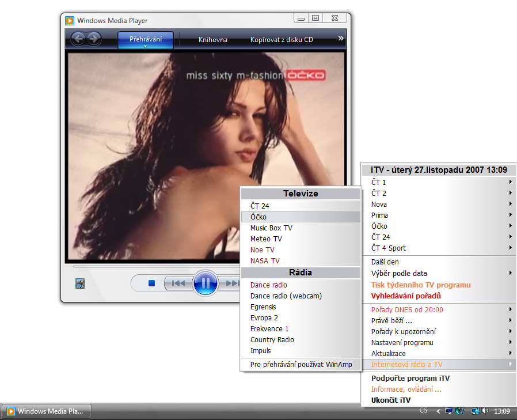517x420 pixels.
Task: Open the dropdown arrow under Přehrávání tab
Action: point(145,47)
